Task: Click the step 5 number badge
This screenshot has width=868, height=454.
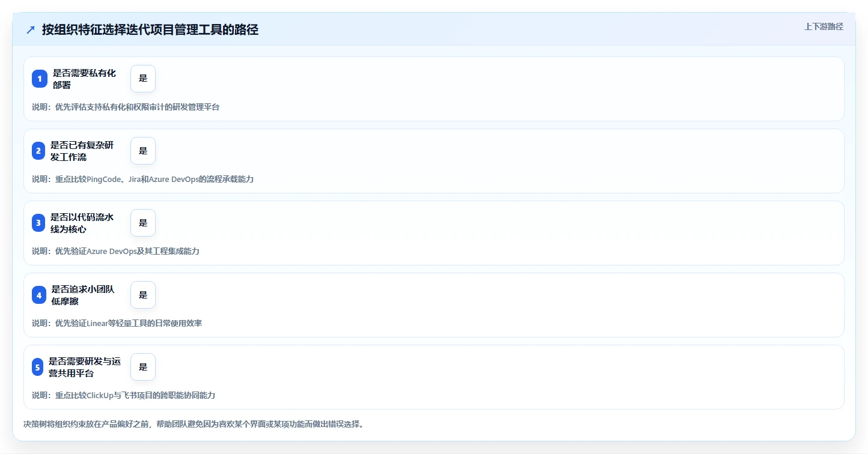Action: pos(38,367)
